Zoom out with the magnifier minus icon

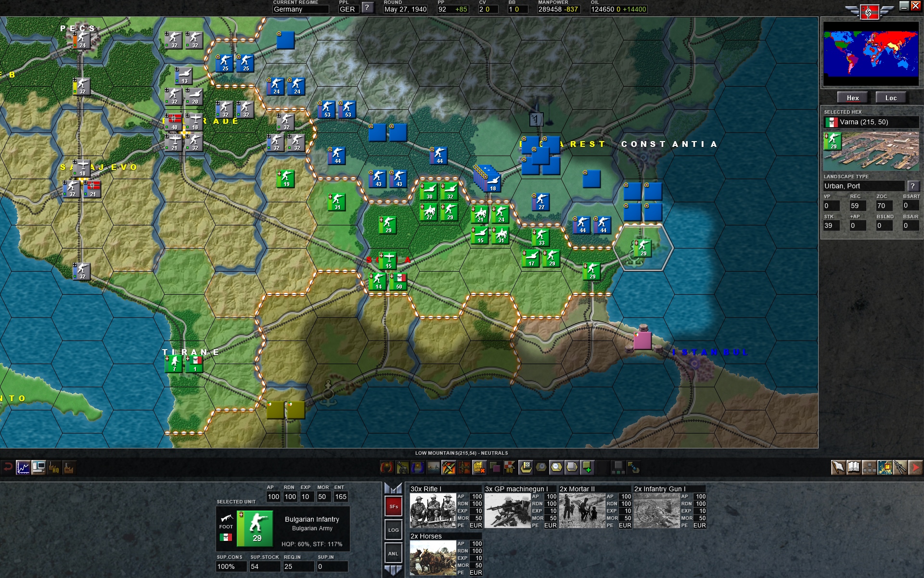coord(556,467)
